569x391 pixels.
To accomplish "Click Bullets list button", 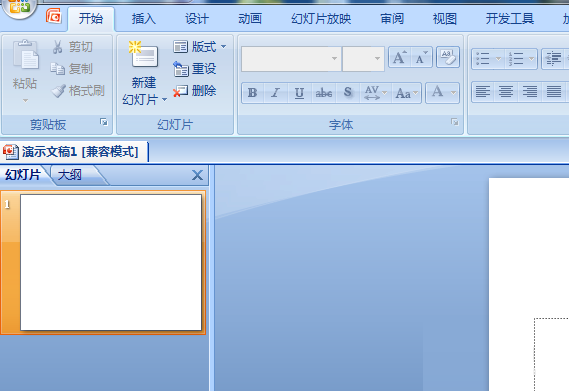I will (x=483, y=58).
